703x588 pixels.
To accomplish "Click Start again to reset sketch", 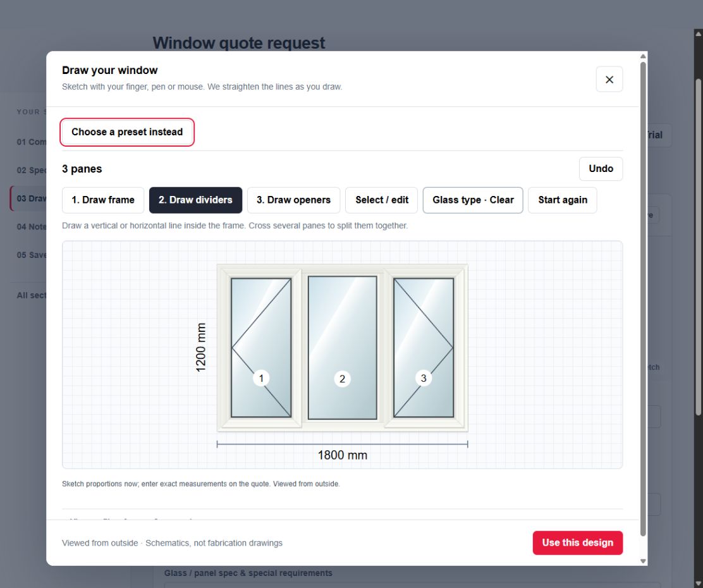I will (562, 200).
